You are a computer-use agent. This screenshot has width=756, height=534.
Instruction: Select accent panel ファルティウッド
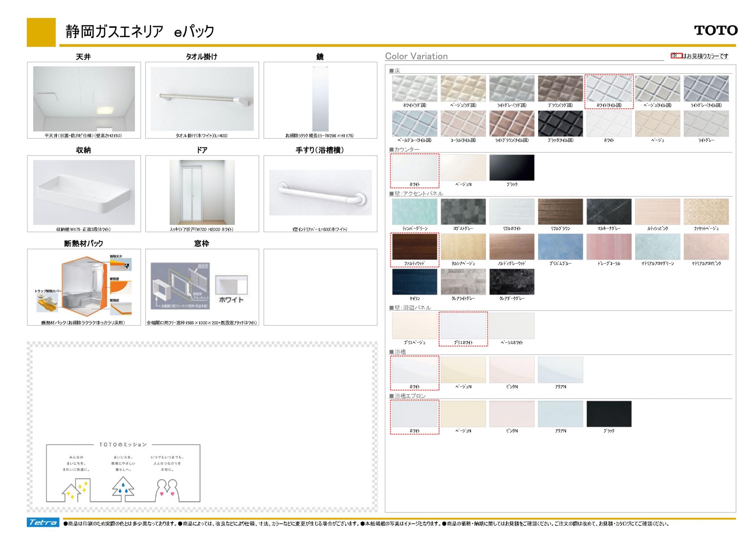(x=415, y=247)
